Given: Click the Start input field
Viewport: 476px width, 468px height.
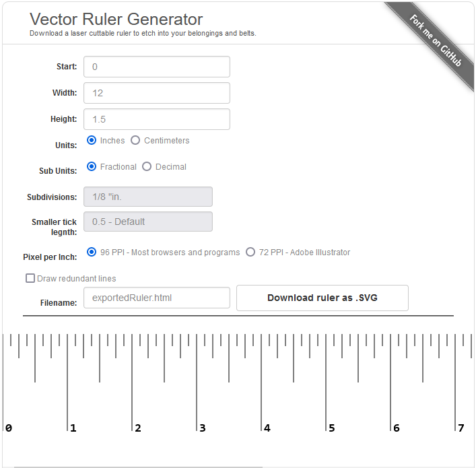Looking at the screenshot, I should coord(156,67).
